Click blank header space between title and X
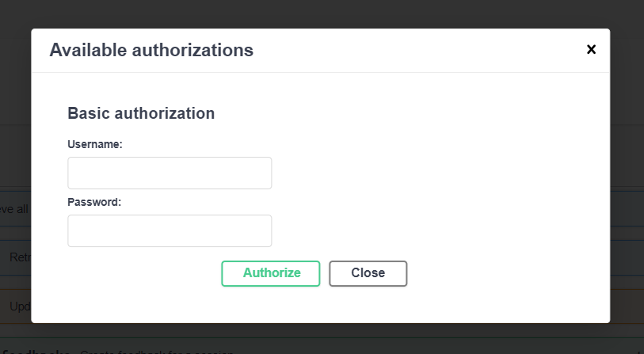 coord(420,51)
